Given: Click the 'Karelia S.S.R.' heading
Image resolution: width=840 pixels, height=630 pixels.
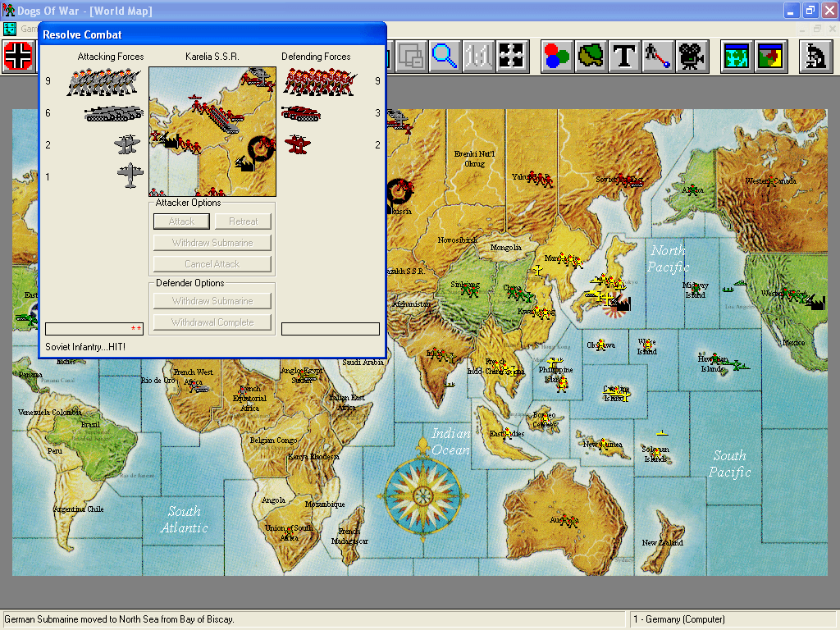Looking at the screenshot, I should tap(212, 57).
